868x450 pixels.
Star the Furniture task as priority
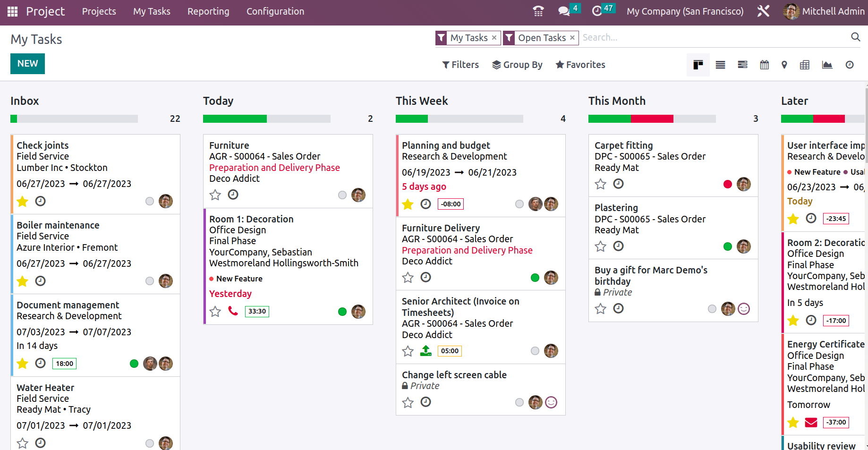point(215,195)
